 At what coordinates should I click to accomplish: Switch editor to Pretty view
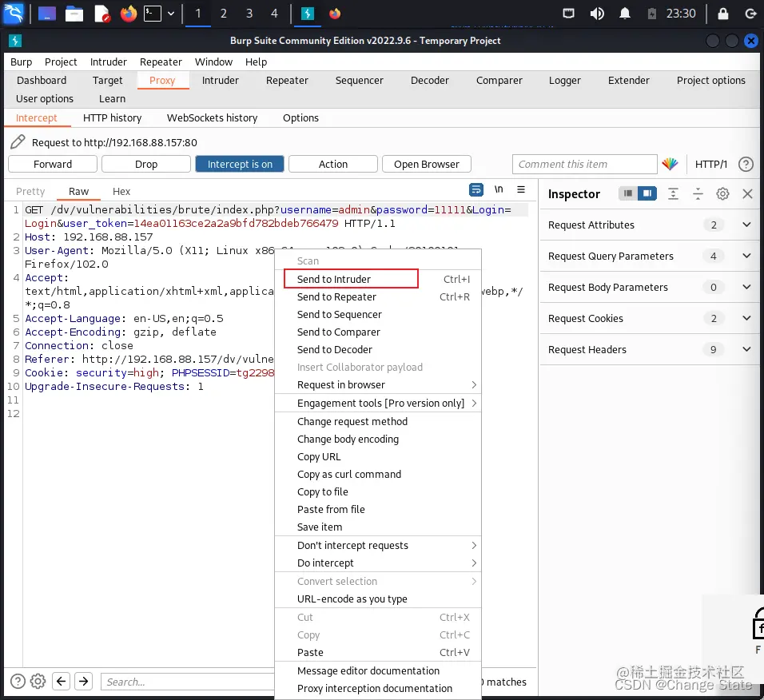pyautogui.click(x=30, y=192)
